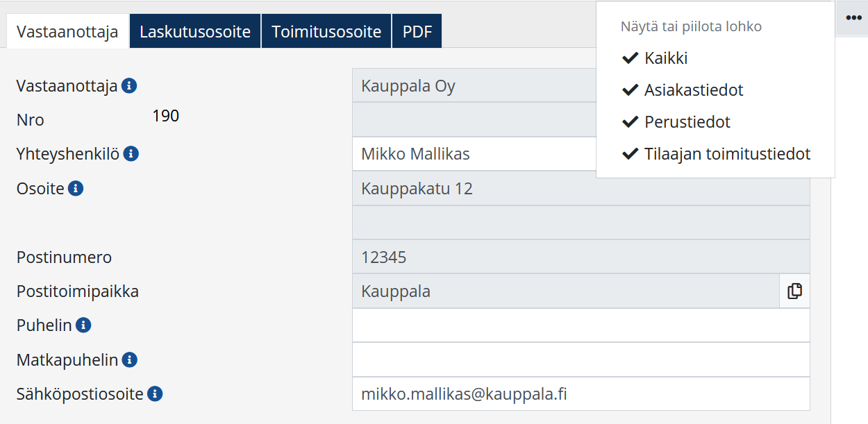
Task: Click the info icon beside Yhteyshenkilö
Action: click(x=131, y=154)
